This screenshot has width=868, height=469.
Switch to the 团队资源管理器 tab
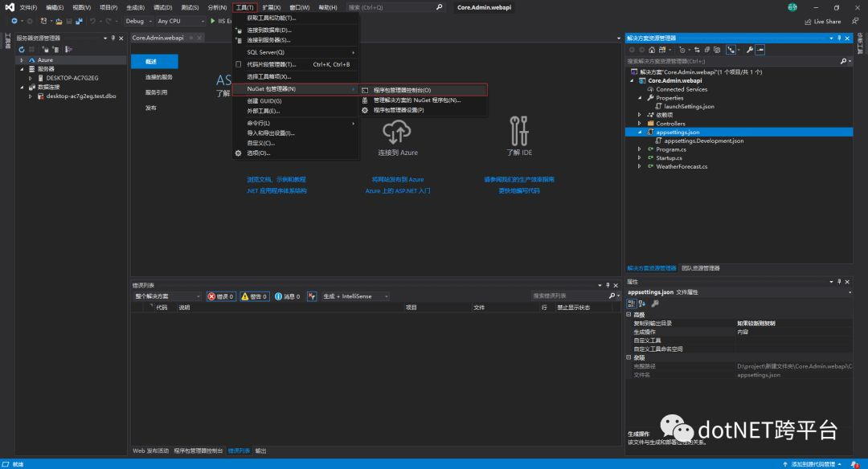tap(701, 268)
